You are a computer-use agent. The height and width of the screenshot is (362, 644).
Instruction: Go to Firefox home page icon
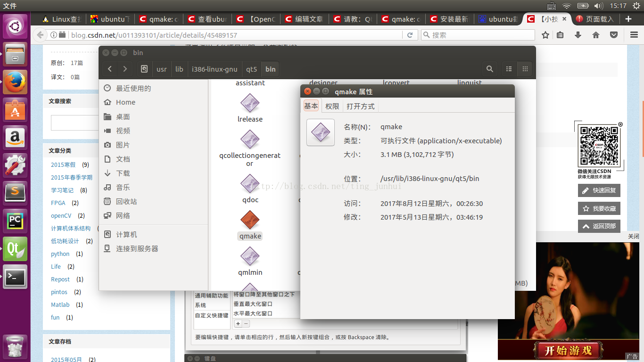[596, 35]
